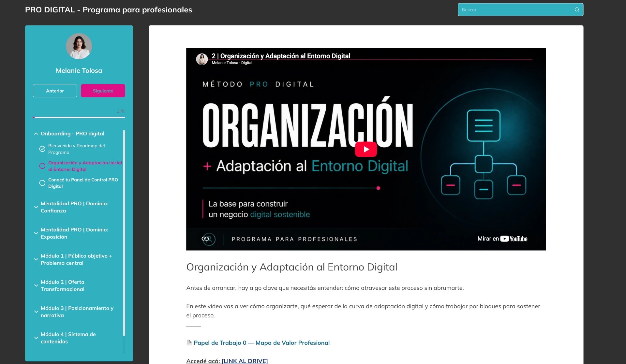
Task: Expand Módulo 2 | Oferta Transformacional
Action: [36, 285]
